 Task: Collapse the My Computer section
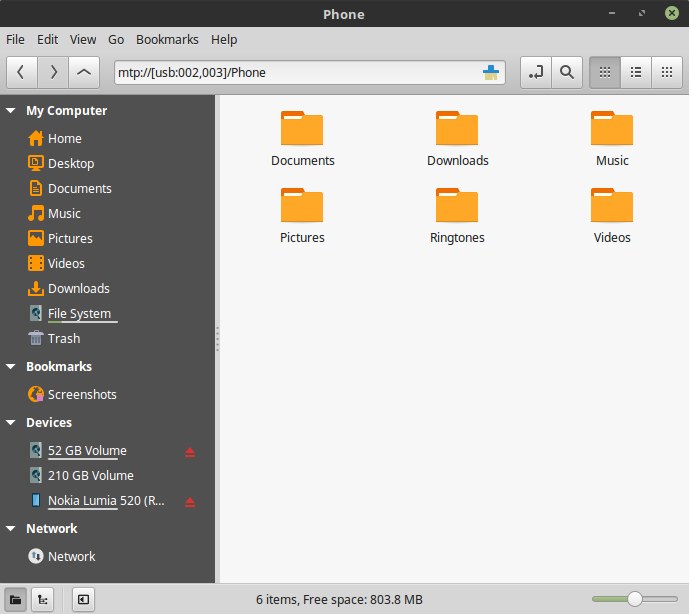11,111
